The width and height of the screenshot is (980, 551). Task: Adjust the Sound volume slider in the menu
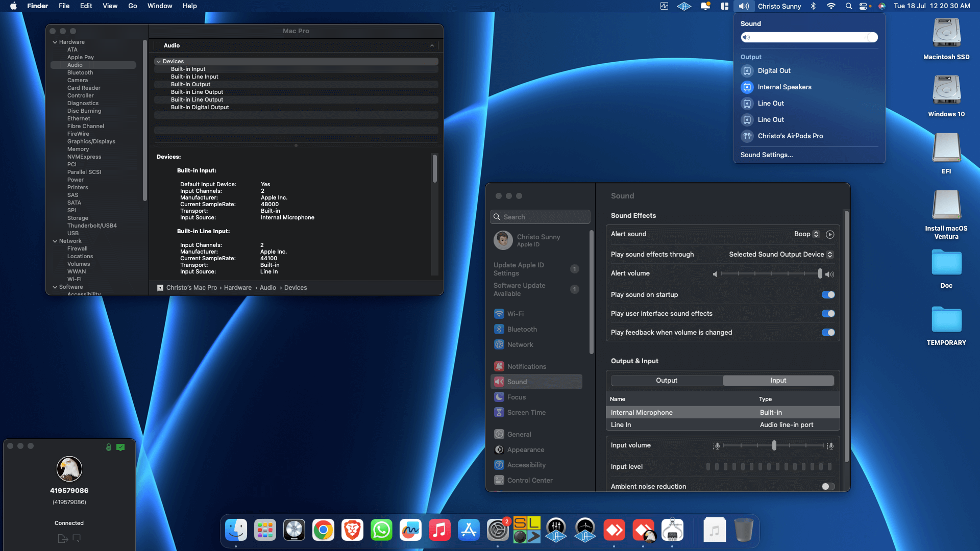pyautogui.click(x=809, y=37)
